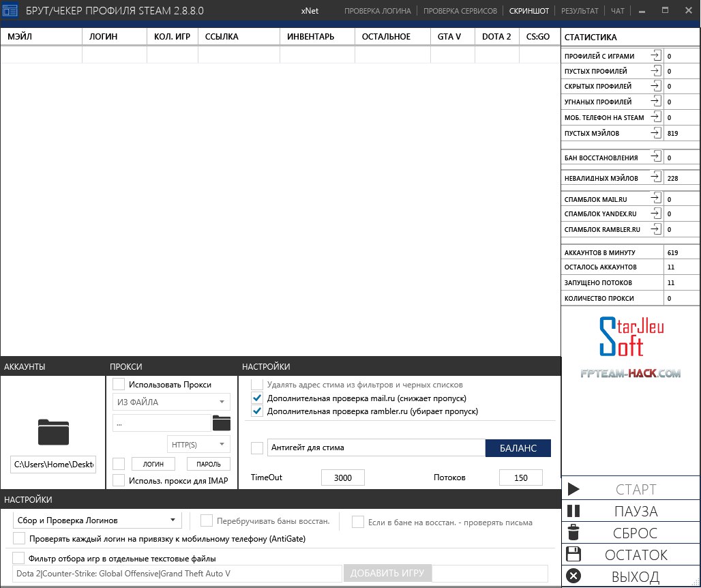
Task: Uncheck Дополнительная проверка mail.ru
Action: pos(257,398)
